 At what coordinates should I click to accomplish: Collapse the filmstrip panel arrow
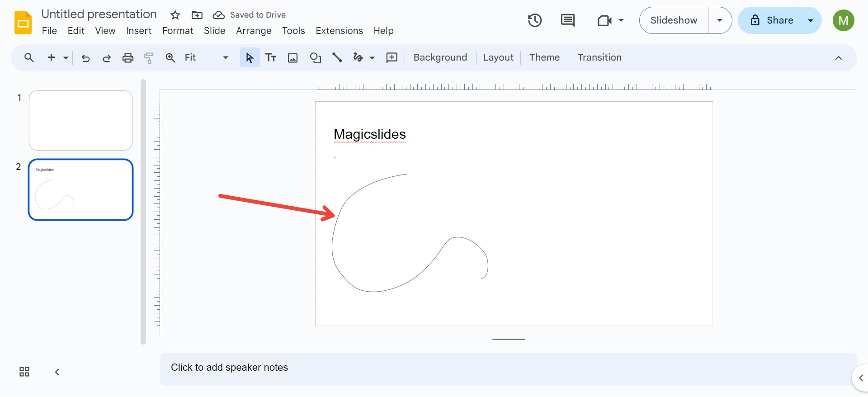coord(57,372)
